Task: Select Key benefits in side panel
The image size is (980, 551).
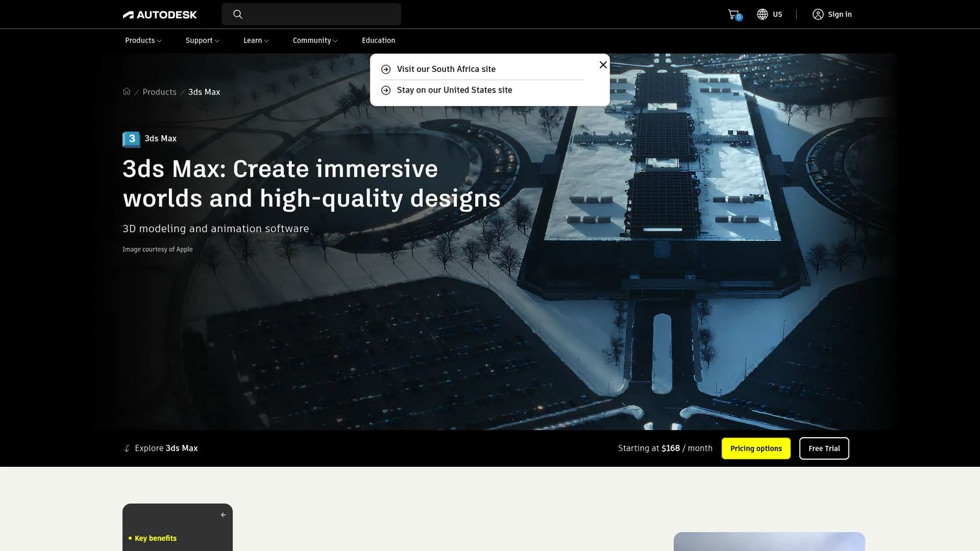Action: (155, 538)
